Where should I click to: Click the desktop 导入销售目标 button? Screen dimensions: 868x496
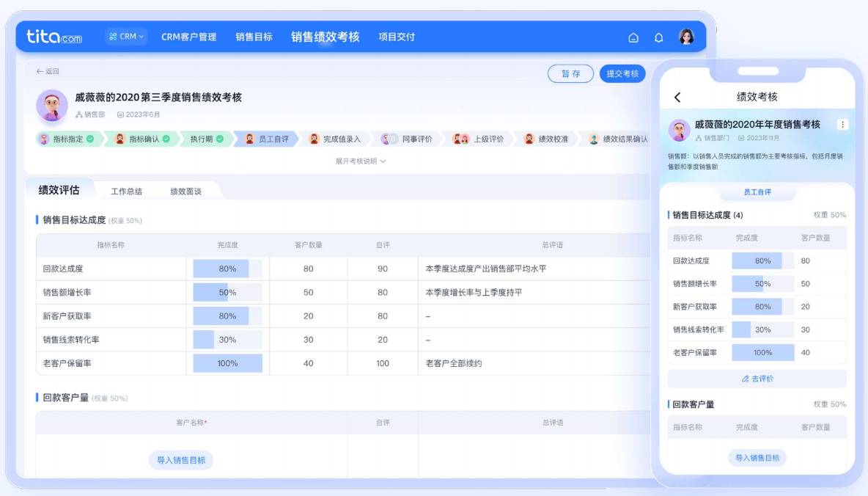coord(181,460)
